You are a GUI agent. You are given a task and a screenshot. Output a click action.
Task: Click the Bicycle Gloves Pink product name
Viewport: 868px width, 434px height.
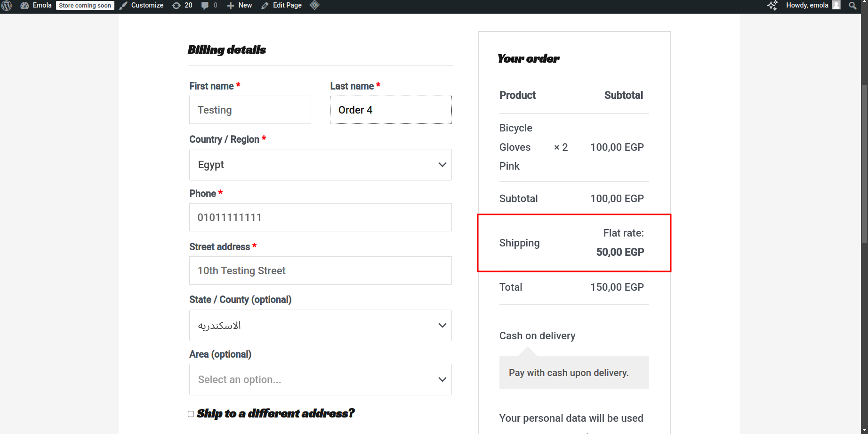coord(516,147)
